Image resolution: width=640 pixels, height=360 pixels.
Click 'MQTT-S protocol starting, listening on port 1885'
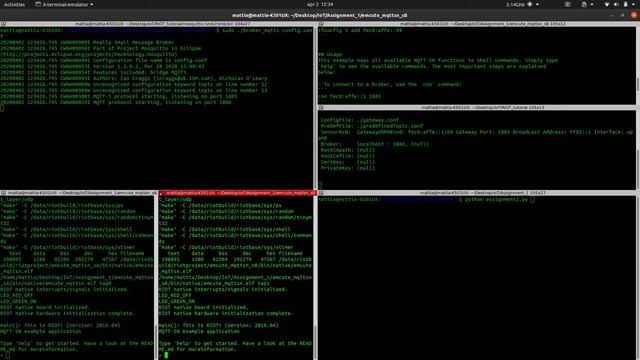pyautogui.click(x=164, y=96)
